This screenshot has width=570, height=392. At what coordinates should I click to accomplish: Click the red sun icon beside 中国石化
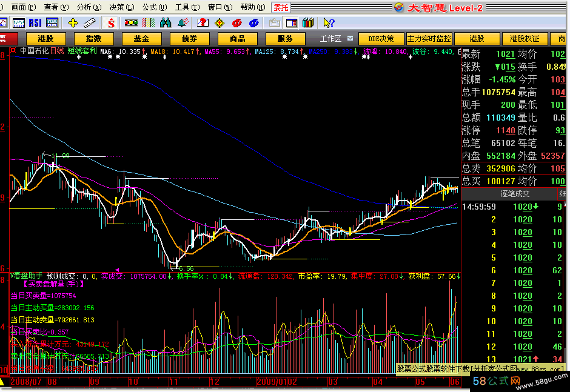13,50
